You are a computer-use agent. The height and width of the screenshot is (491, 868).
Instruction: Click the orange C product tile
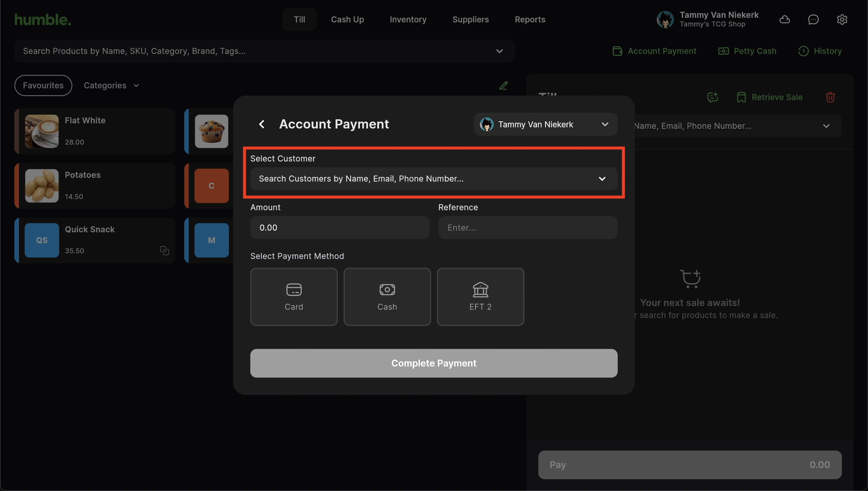tap(211, 186)
